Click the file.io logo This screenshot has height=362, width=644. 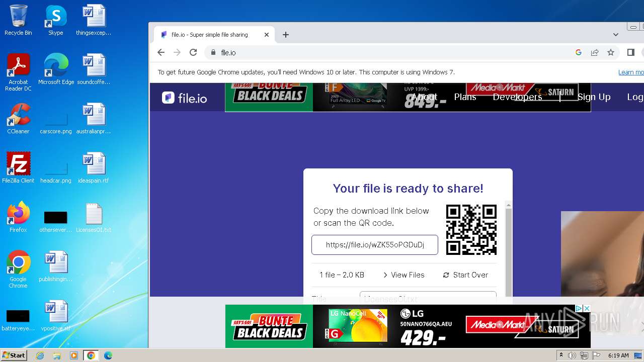tap(185, 98)
